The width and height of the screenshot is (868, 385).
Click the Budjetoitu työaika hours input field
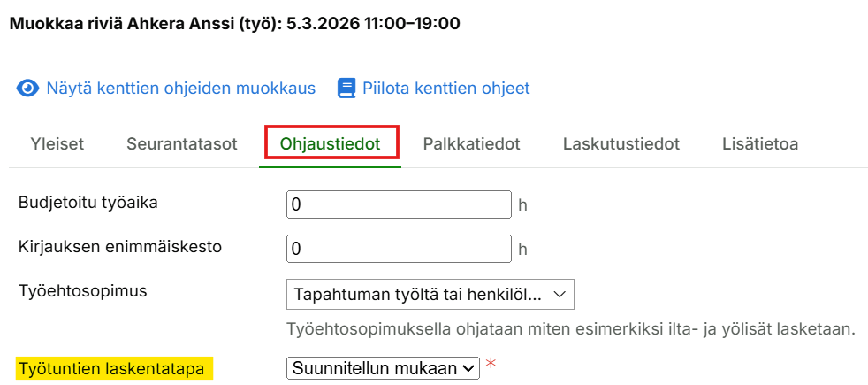click(x=399, y=204)
